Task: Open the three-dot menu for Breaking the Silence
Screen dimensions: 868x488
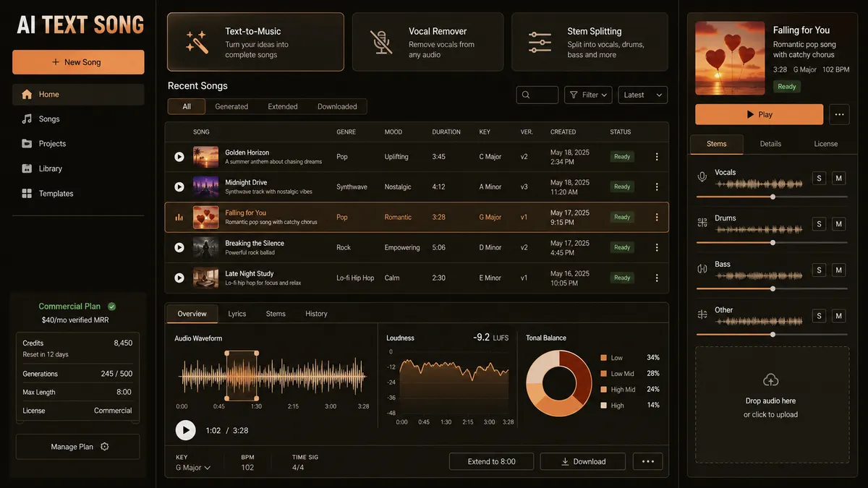Action: [657, 247]
